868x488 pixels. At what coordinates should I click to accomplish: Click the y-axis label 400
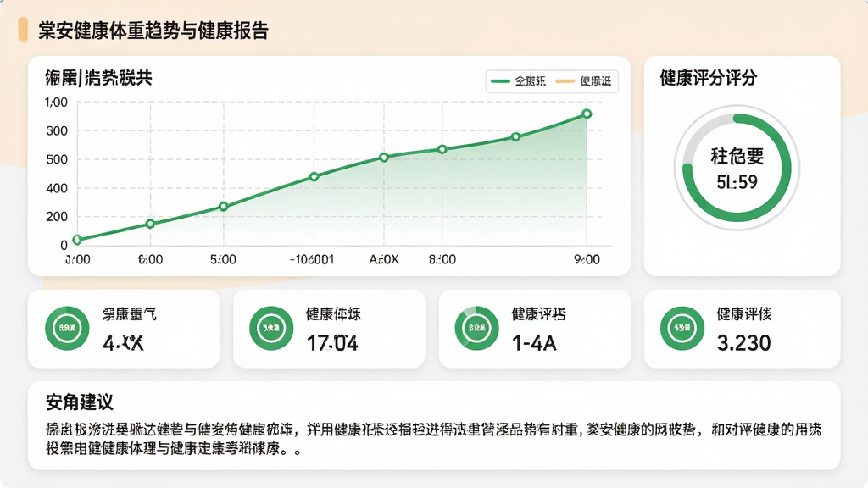[x=57, y=188]
